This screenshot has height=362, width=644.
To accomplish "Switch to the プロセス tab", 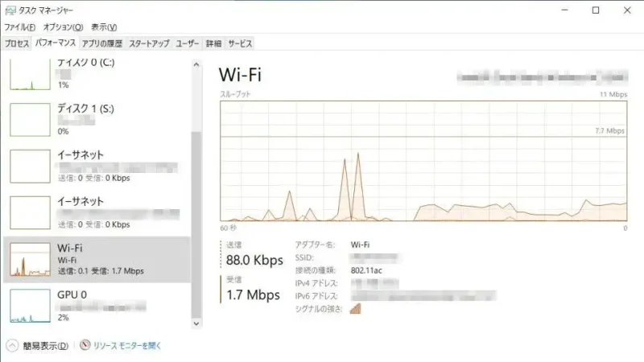I will 17,43.
